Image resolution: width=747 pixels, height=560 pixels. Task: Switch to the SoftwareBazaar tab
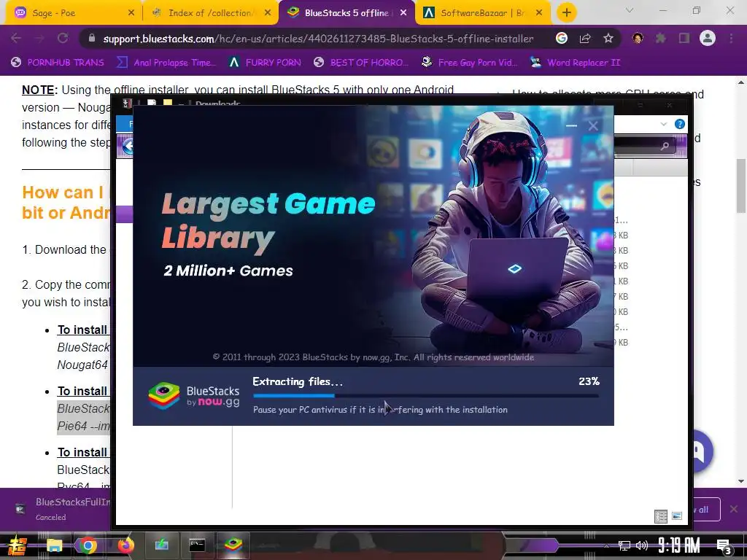pos(482,13)
